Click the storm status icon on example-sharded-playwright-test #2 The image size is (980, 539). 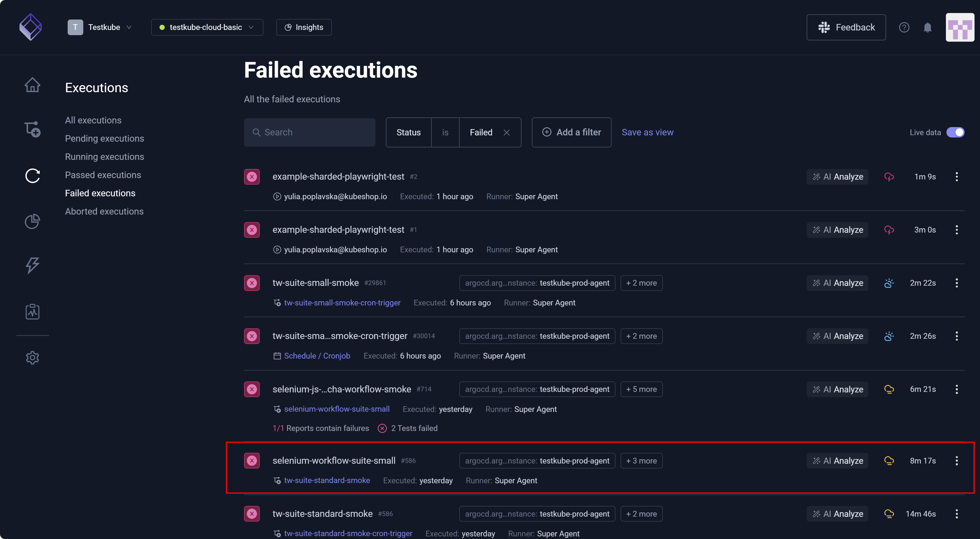tap(889, 177)
